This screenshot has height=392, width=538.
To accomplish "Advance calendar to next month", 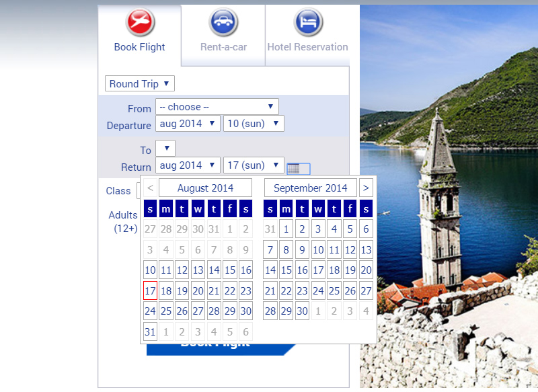I will (366, 188).
